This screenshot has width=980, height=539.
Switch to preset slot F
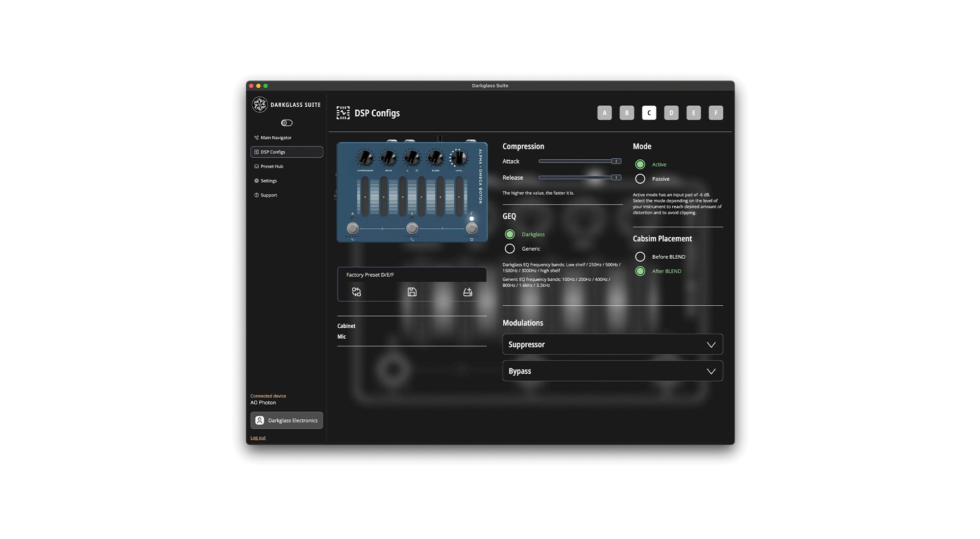tap(715, 113)
